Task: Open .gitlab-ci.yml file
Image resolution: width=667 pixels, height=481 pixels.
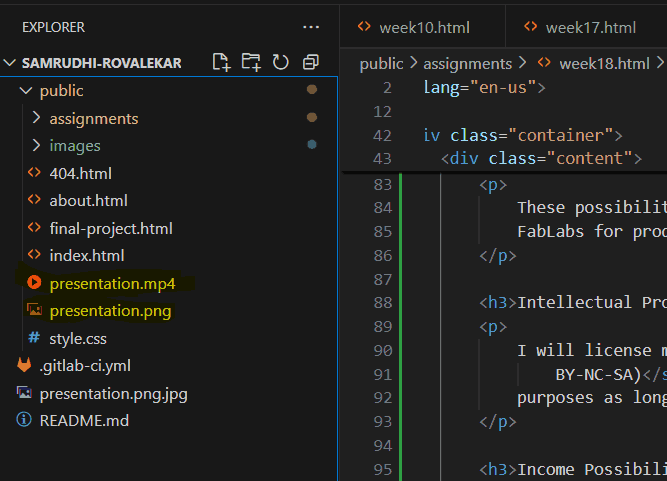Action: (85, 366)
